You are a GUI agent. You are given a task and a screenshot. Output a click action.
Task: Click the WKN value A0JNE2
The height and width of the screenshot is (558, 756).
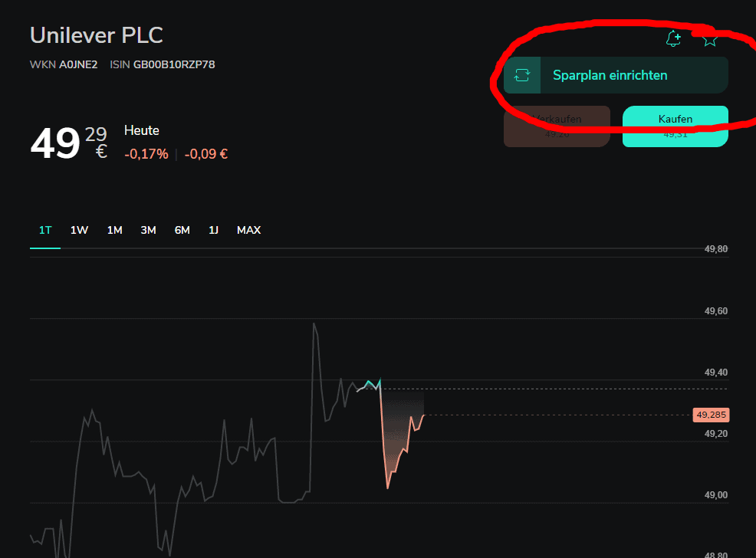pos(78,64)
